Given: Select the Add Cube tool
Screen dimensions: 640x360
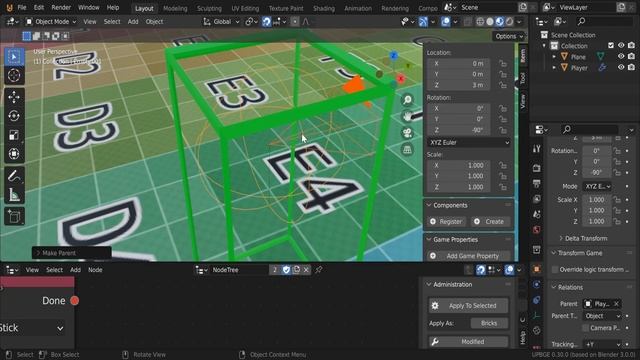Looking at the screenshot, I should click(x=14, y=216).
